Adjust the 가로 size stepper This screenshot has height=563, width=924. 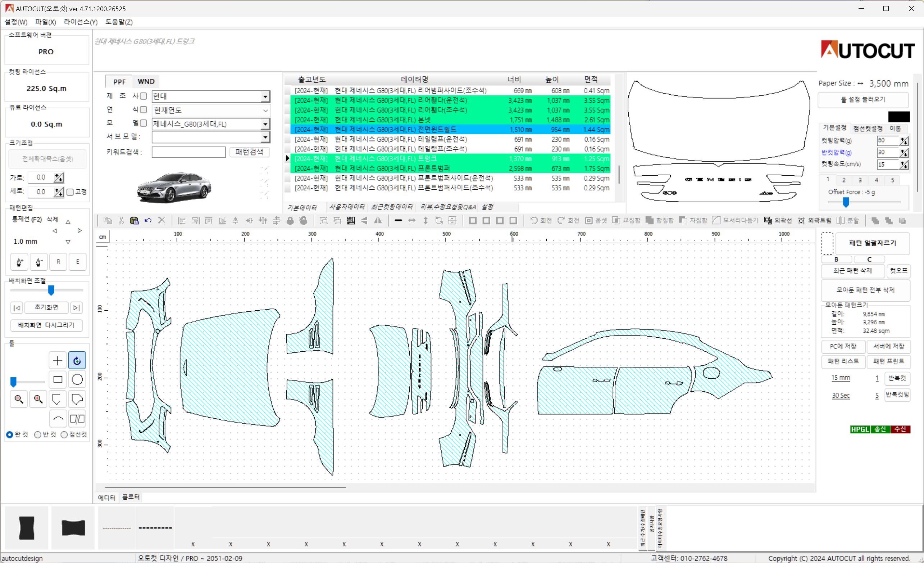[59, 177]
